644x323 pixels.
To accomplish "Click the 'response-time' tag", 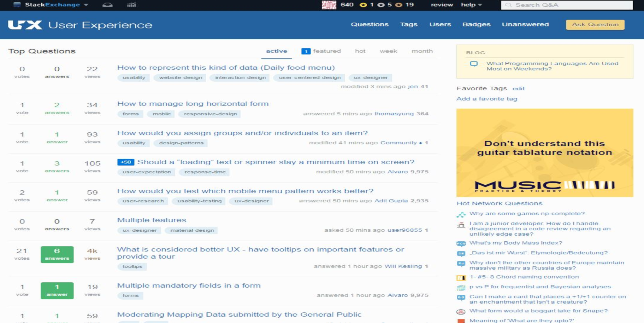I will pos(205,172).
